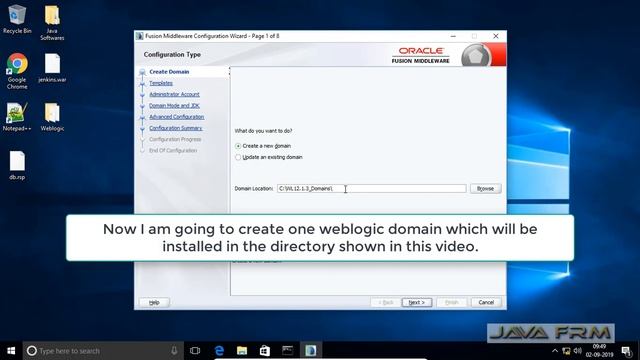Click the volume speaker tray icon
Viewport: 640px width, 360px height.
(578, 351)
